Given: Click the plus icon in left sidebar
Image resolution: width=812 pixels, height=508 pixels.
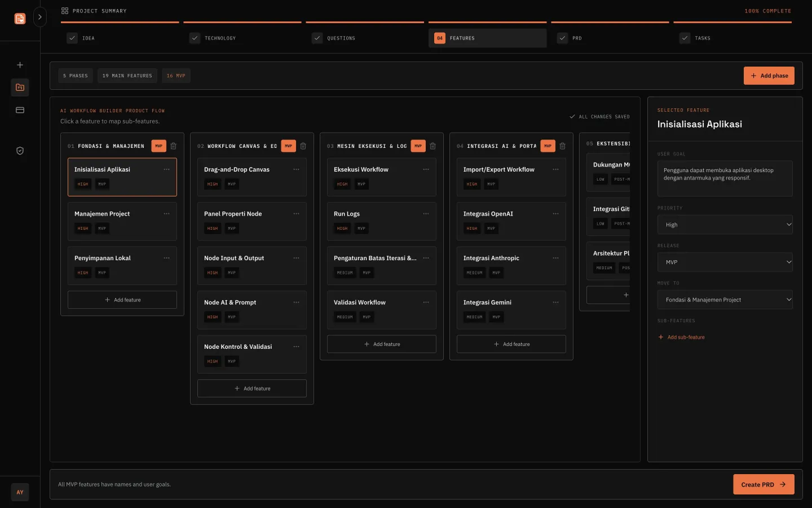Looking at the screenshot, I should [x=20, y=65].
